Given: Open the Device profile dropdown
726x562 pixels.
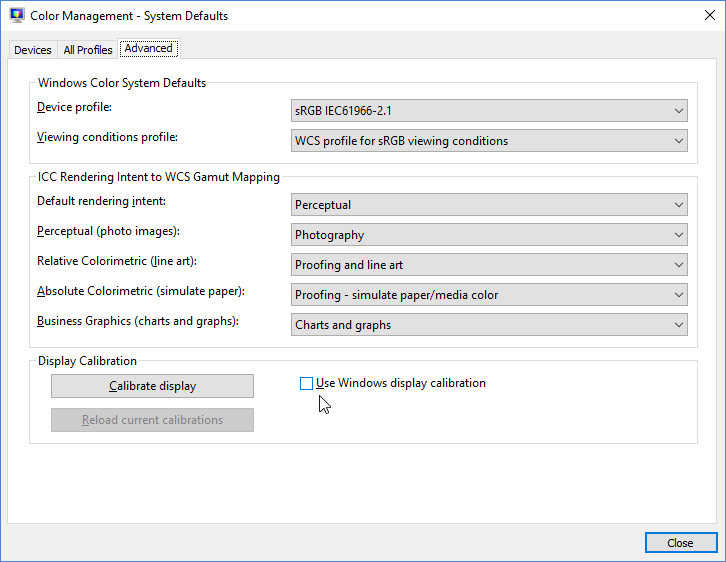Looking at the screenshot, I should click(489, 111).
